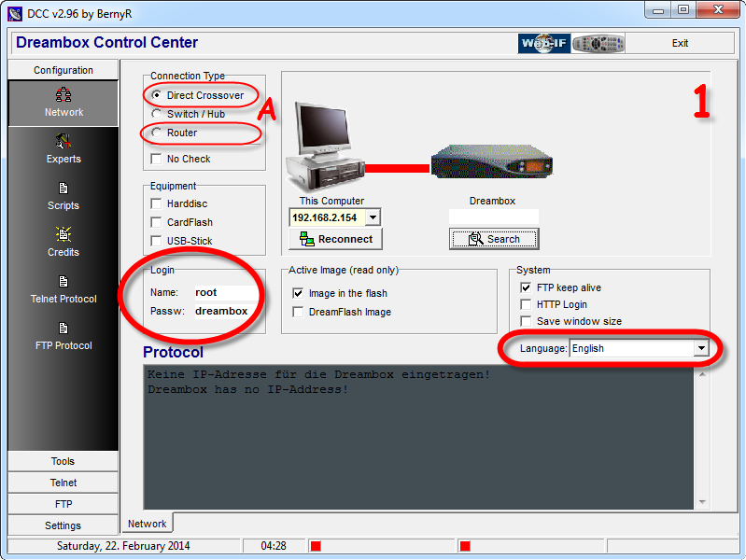Enable Save window size checkbox
Viewport: 746px width, 560px height.
coord(526,321)
